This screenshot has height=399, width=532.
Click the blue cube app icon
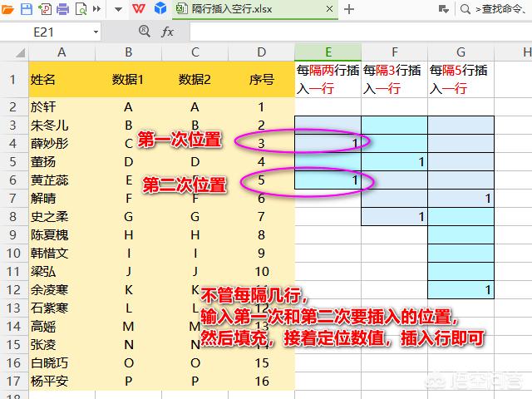(160, 8)
